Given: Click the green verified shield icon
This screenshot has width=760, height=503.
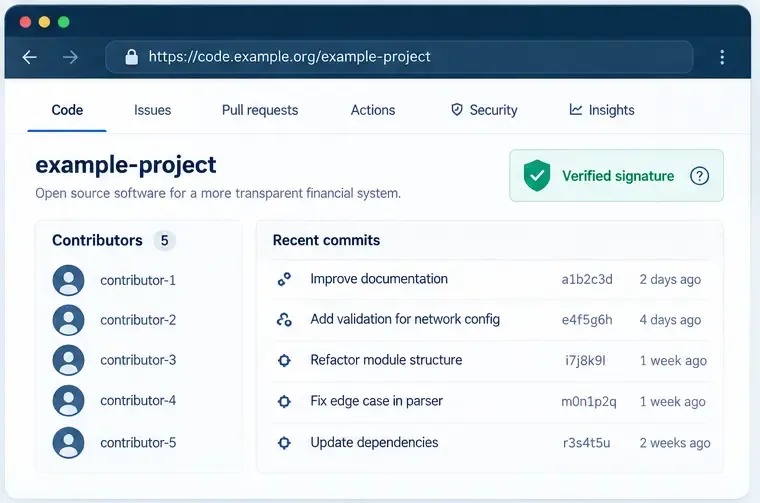Looking at the screenshot, I should 537,175.
